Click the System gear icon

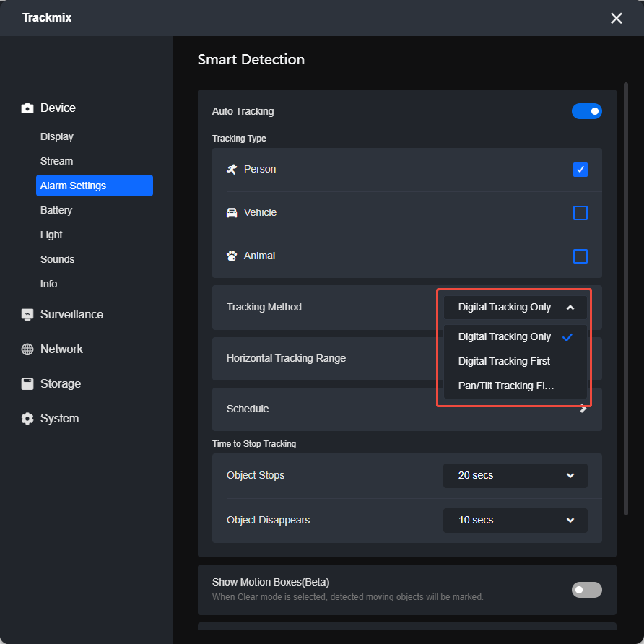[27, 419]
